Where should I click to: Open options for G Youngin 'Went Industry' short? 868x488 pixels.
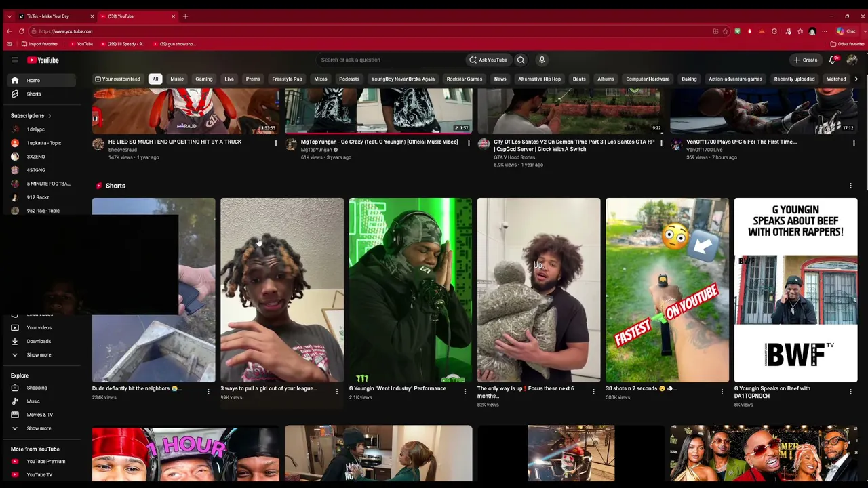point(465,392)
